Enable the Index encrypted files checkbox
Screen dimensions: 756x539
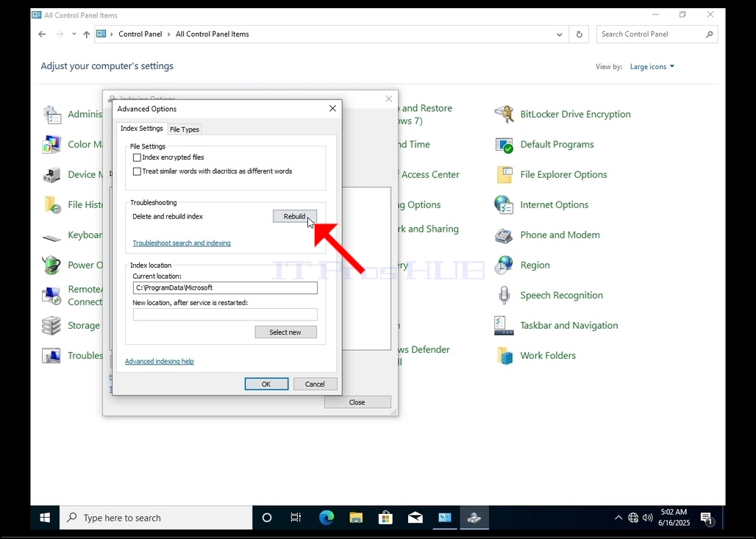137,157
